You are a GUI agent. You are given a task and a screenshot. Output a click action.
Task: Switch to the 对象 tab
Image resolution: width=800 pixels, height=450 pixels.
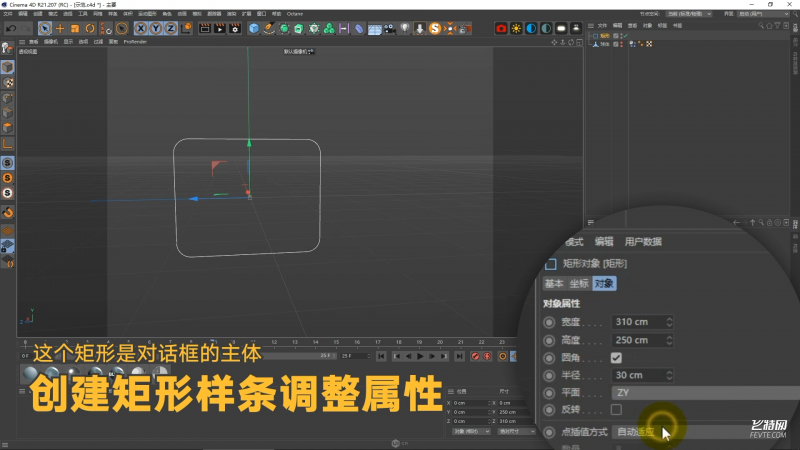pyautogui.click(x=604, y=284)
